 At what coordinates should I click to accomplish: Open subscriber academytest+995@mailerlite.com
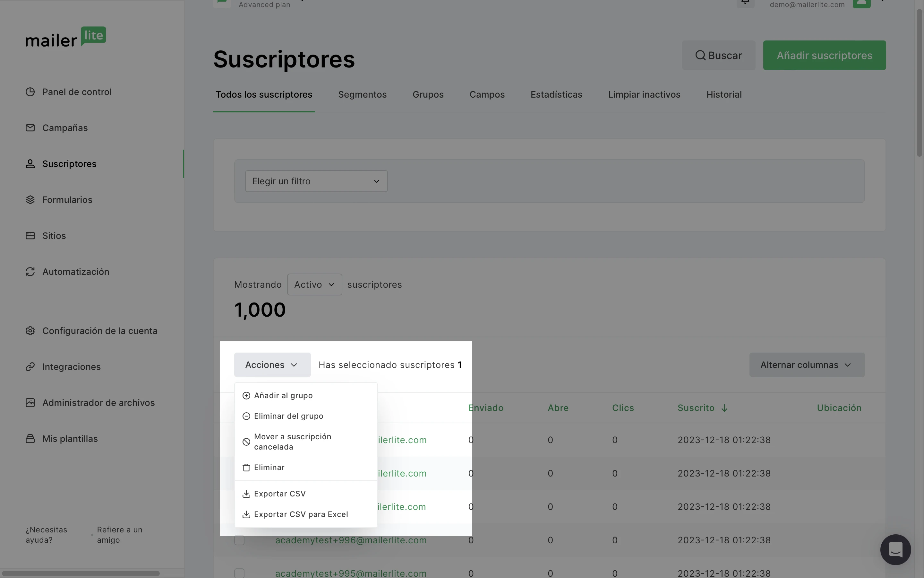(350, 574)
